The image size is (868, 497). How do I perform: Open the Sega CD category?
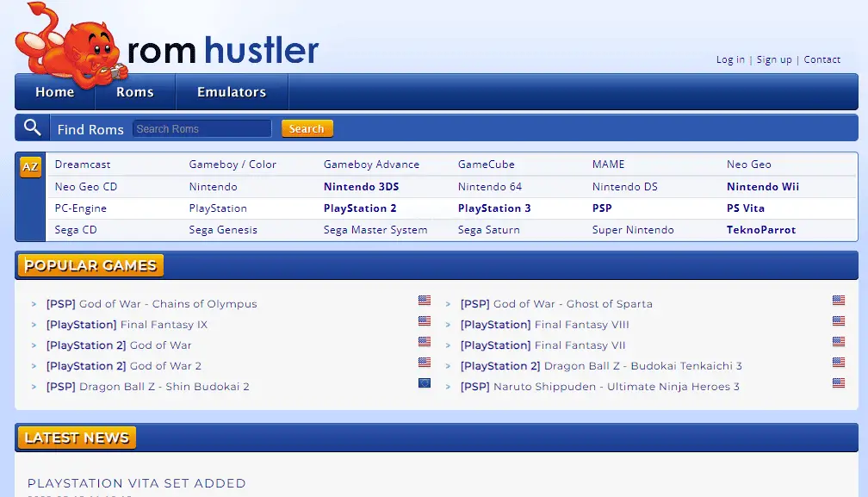[x=76, y=230]
